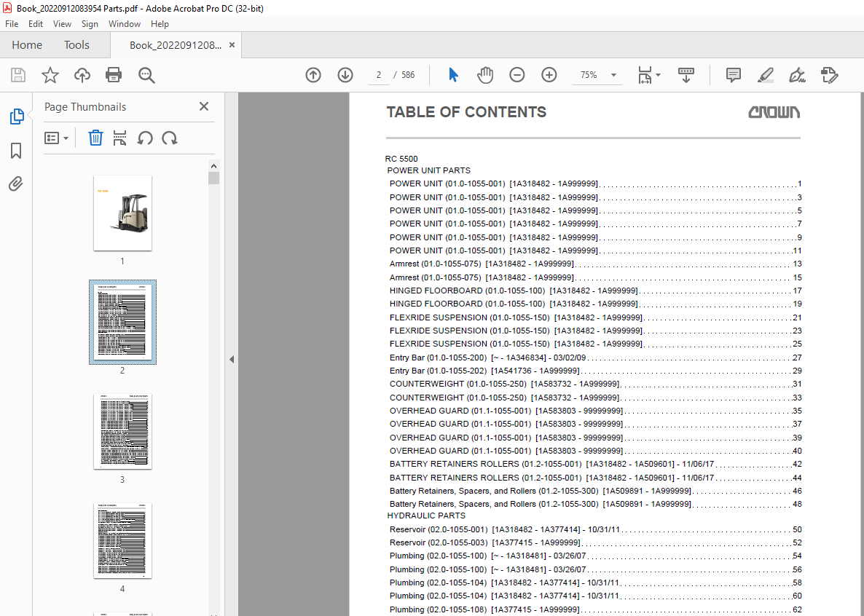Click the TABLE OF CONTENTS title
Image resolution: width=864 pixels, height=616 pixels.
466,112
